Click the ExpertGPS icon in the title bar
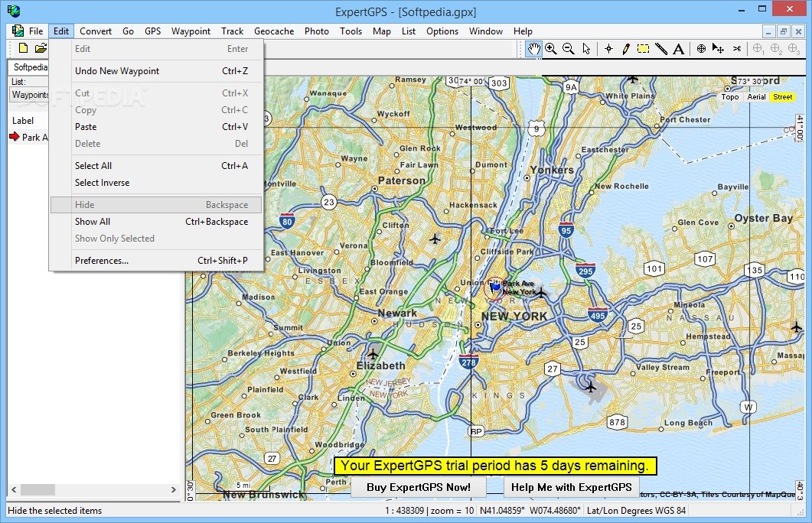812x523 pixels. pos(14,10)
